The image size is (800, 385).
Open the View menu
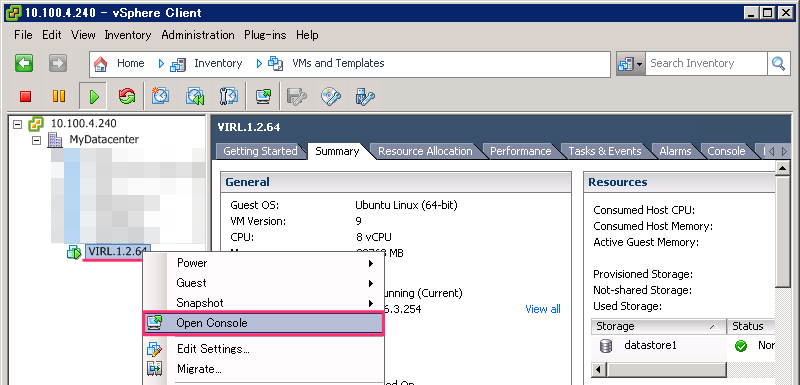point(83,35)
